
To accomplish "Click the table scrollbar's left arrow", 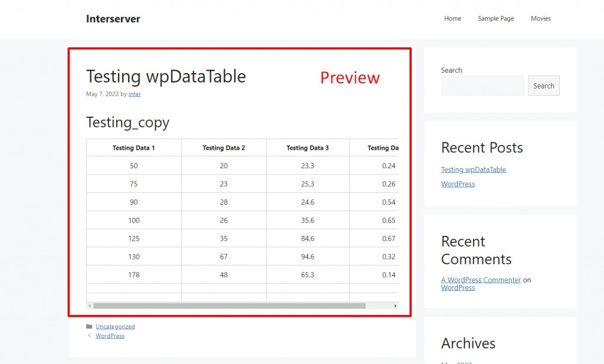I will (x=90, y=306).
